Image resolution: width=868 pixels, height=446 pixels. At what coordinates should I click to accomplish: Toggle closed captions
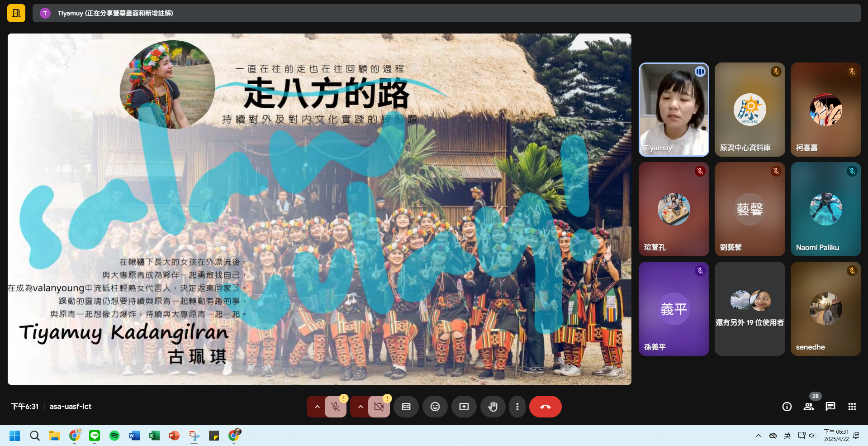point(406,407)
